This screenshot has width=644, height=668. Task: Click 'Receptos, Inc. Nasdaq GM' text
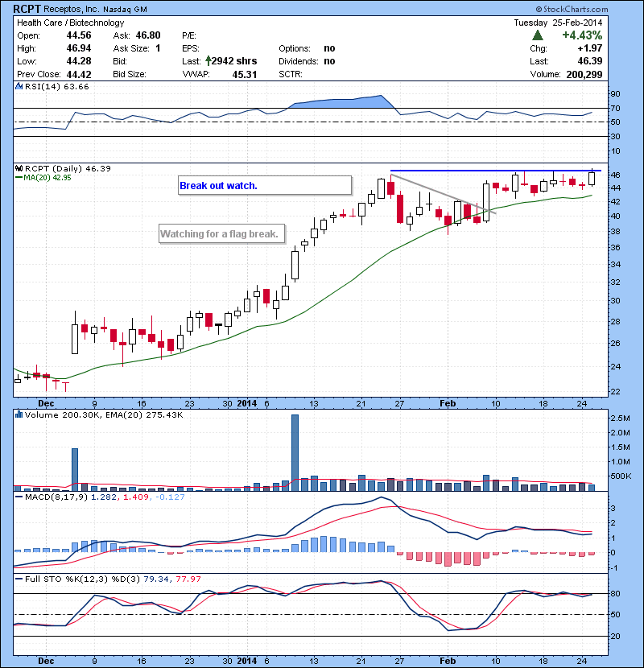(x=96, y=9)
